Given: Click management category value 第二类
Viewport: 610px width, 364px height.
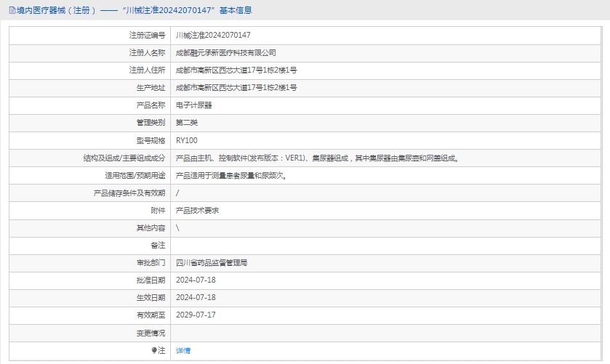Looking at the screenshot, I should (x=186, y=123).
